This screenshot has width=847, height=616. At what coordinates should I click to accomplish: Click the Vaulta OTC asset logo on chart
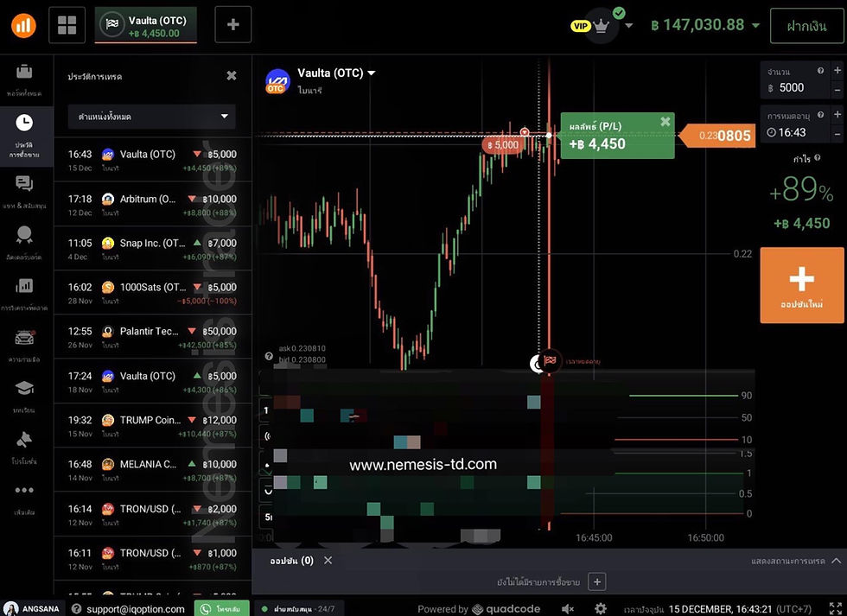click(x=277, y=81)
